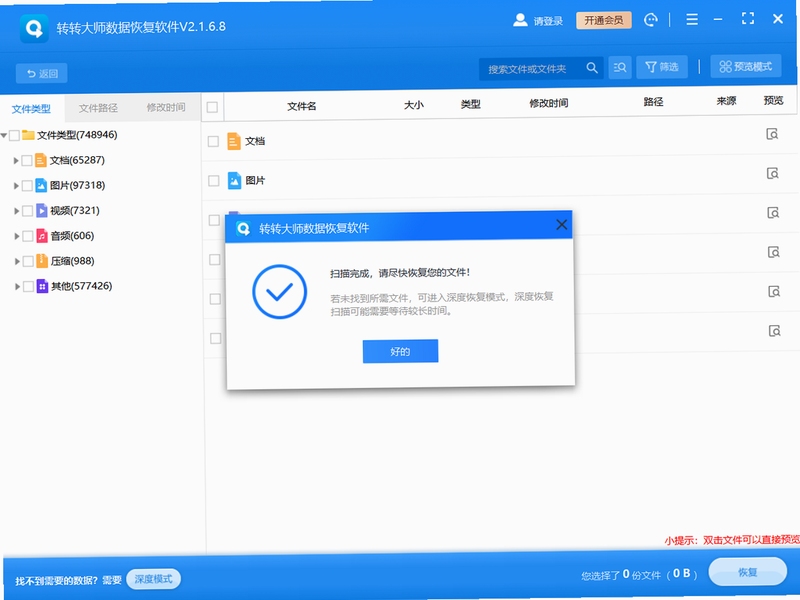Click the 图片 blue picture icon in tree
This screenshot has width=800, height=600.
coord(41,185)
